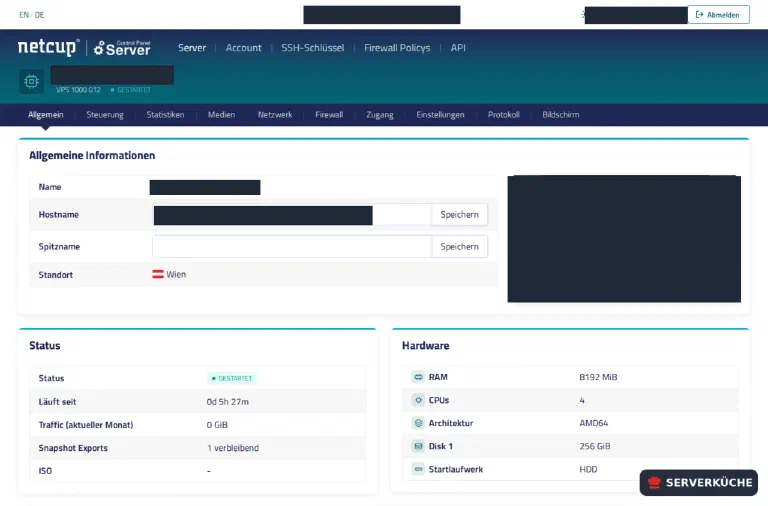This screenshot has width=768, height=506.
Task: Click the logout icon in Abmelden button
Action: [699, 15]
